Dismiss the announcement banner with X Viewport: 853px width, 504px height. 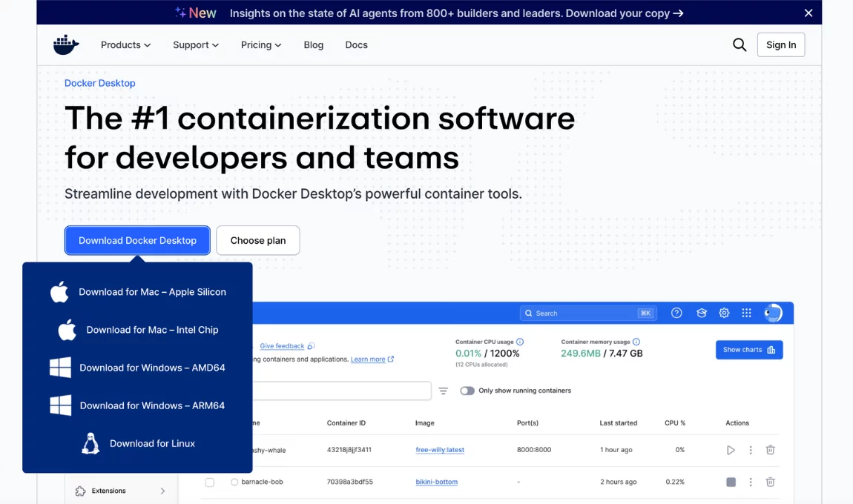(808, 13)
